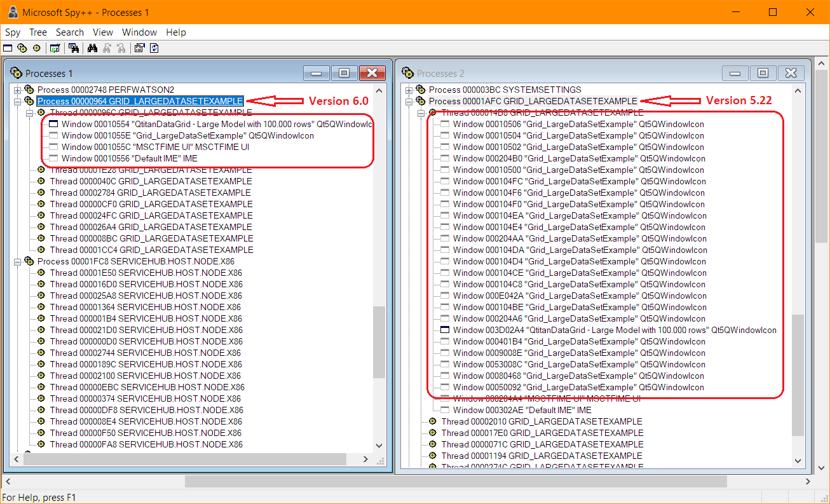Open the Tree menu
Screen dimensions: 830x504
[x=38, y=32]
